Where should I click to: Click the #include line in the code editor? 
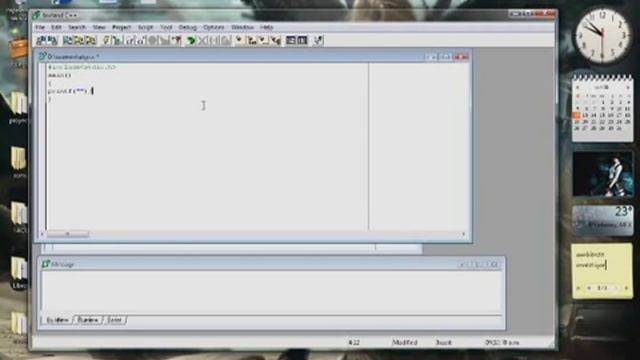coord(82,67)
